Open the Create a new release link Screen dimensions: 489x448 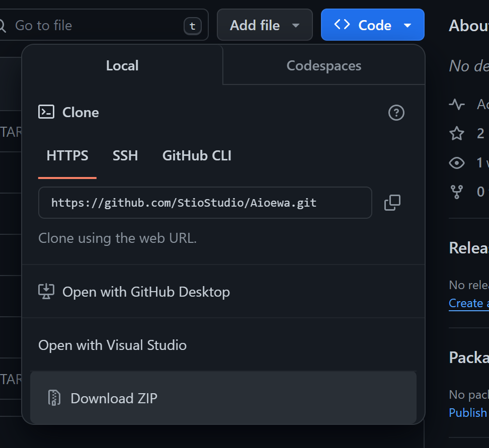tap(469, 303)
